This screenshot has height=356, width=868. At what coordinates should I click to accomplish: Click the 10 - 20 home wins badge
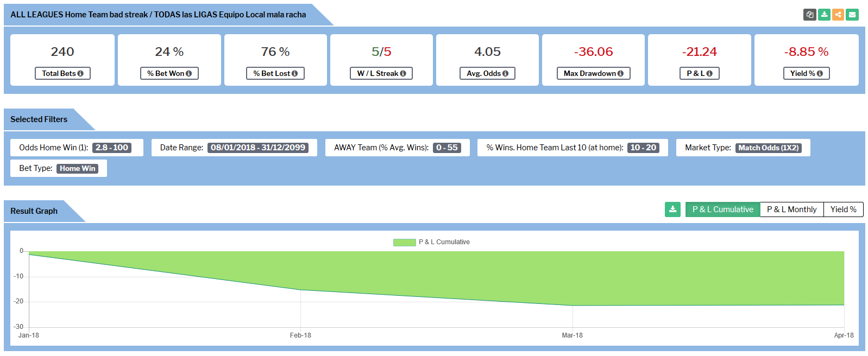[643, 148]
